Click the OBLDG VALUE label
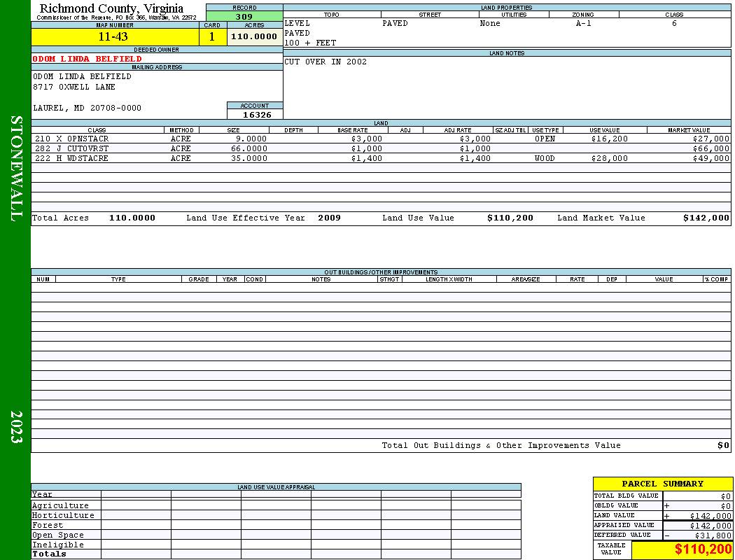The height and width of the screenshot is (560, 735). pyautogui.click(x=616, y=505)
